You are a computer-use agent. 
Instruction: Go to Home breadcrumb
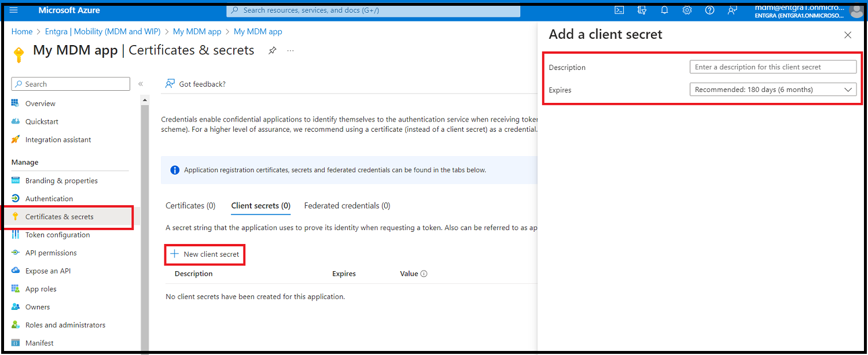click(x=22, y=32)
